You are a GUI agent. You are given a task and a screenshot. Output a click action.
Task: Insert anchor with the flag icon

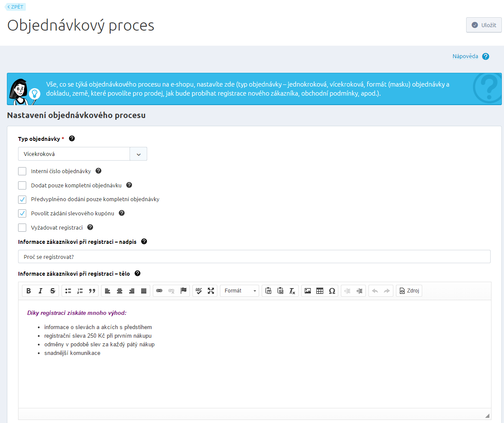(x=183, y=291)
